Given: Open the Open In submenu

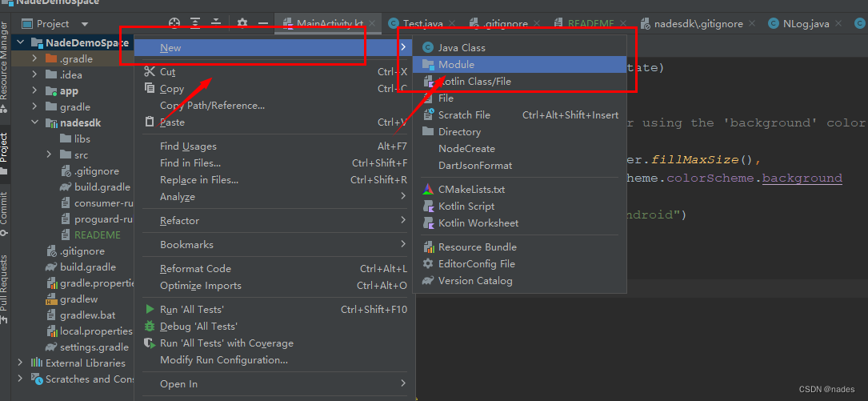Looking at the screenshot, I should (274, 384).
